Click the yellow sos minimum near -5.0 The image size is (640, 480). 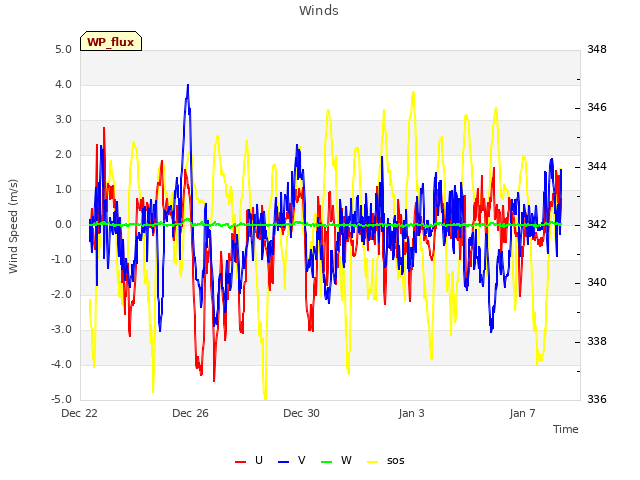(265, 398)
